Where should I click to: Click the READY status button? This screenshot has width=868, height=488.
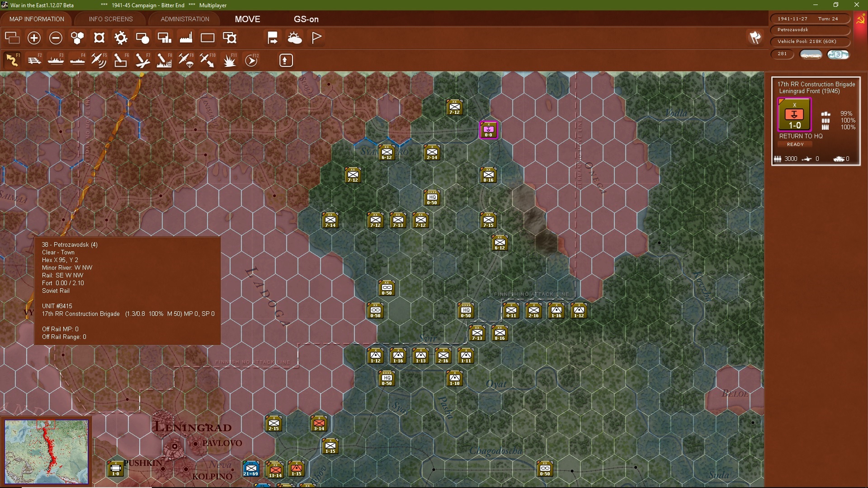click(x=795, y=145)
